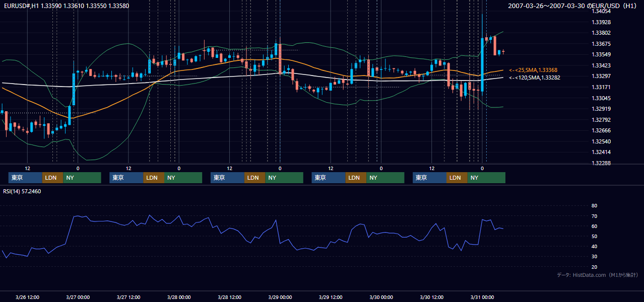The width and height of the screenshot is (644, 302).
Task: Select RSI level 60
Action: [594, 226]
